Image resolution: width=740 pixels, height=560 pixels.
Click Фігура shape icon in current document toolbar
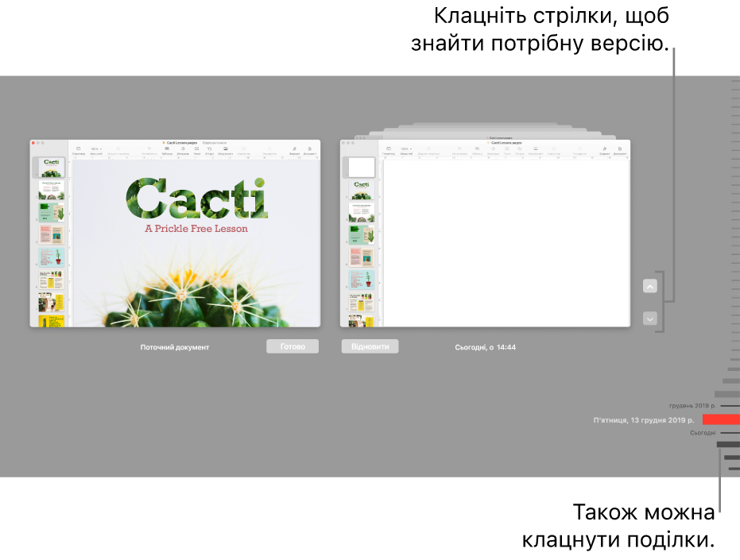coord(210,149)
